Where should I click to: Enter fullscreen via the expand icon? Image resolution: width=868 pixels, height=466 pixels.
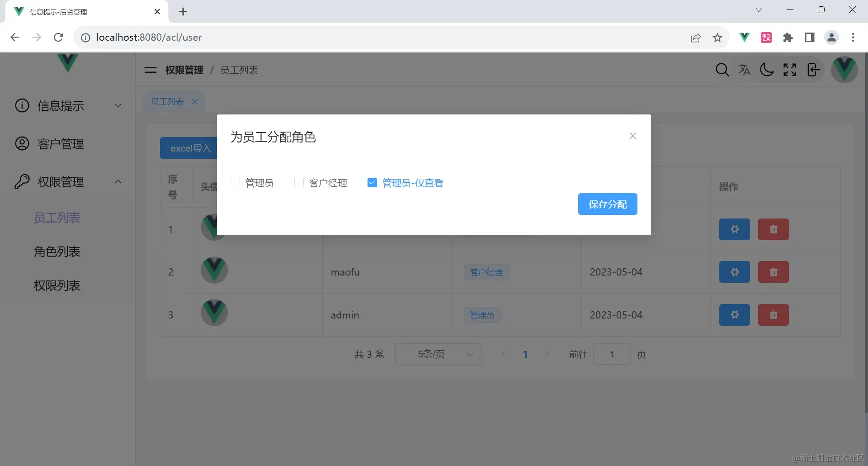point(790,70)
